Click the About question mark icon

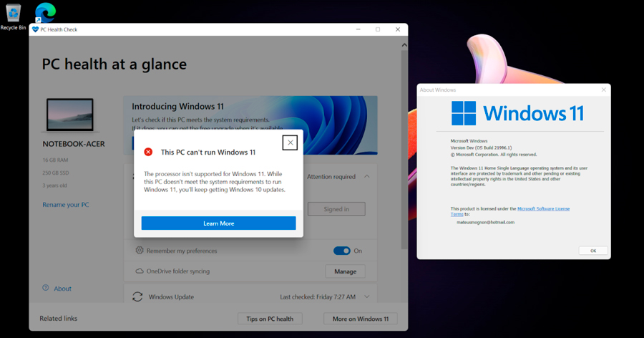(46, 288)
